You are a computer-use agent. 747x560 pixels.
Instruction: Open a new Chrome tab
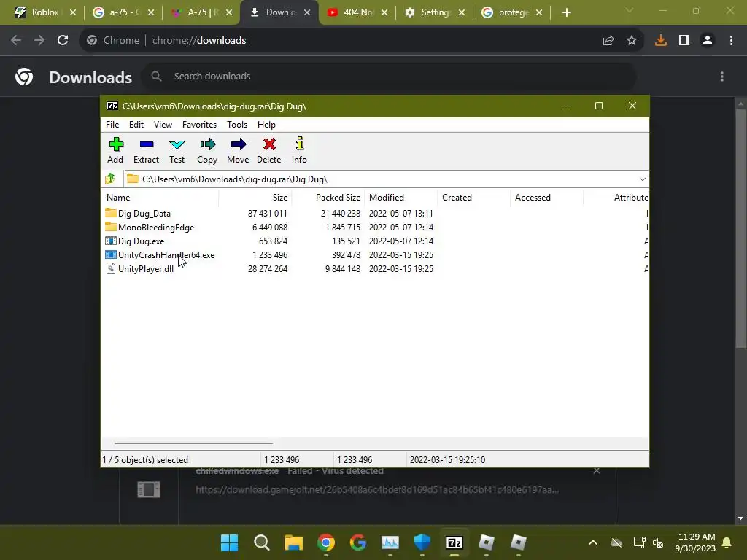566,12
